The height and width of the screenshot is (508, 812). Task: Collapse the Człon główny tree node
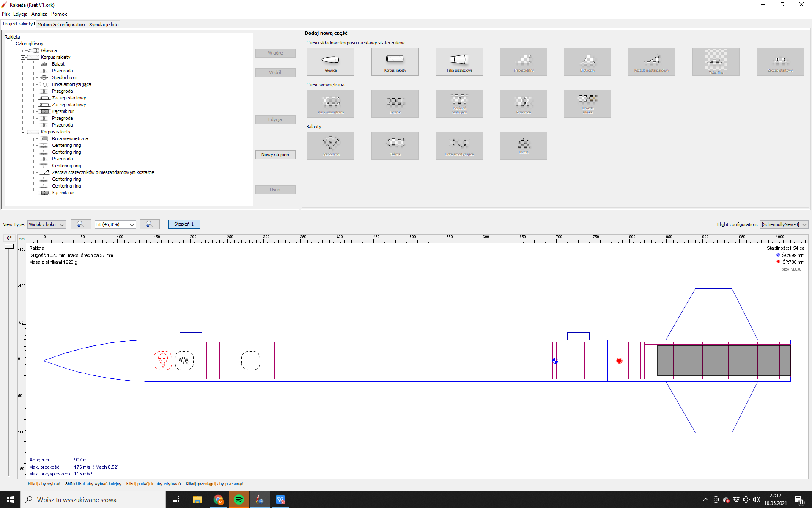coord(12,44)
